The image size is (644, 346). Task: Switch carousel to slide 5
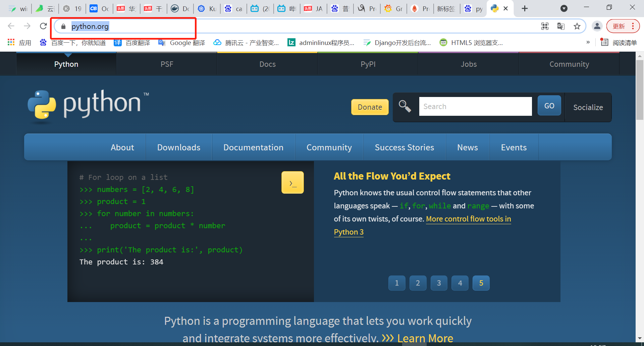481,283
